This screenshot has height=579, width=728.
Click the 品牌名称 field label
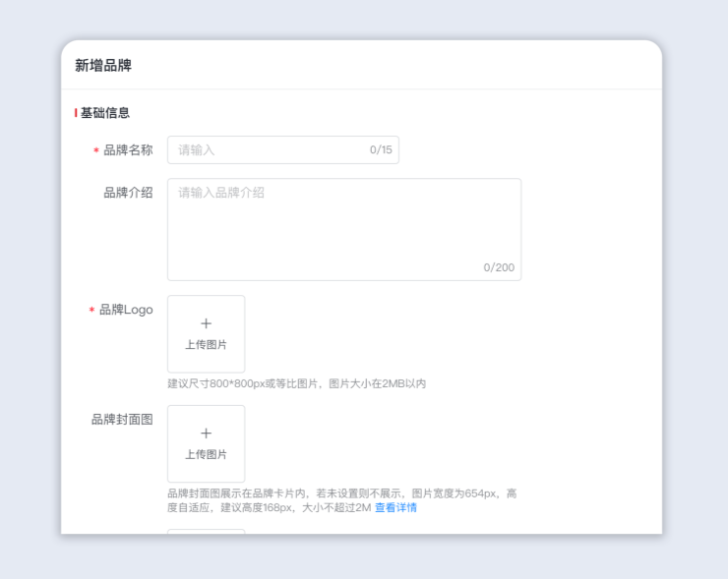pos(128,150)
